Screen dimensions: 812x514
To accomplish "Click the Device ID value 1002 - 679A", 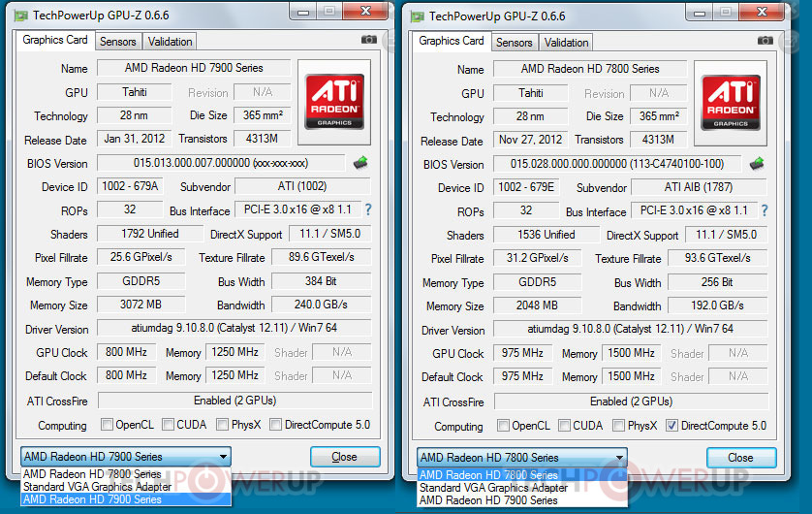I will click(x=130, y=186).
